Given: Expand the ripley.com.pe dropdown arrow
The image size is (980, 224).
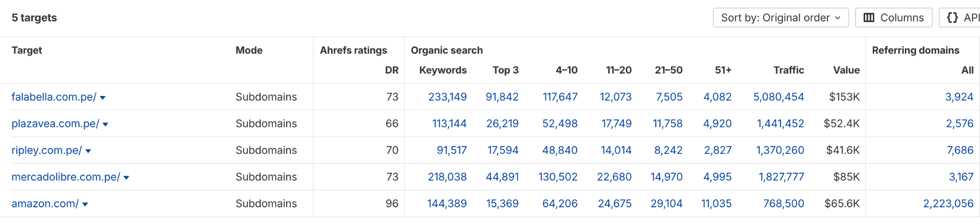Looking at the screenshot, I should click(x=88, y=151).
